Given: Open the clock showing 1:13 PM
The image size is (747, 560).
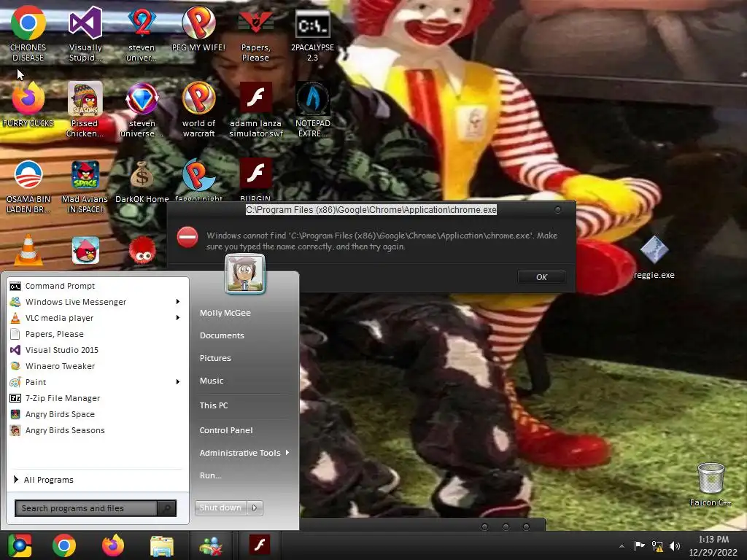Looking at the screenshot, I should click(x=713, y=545).
